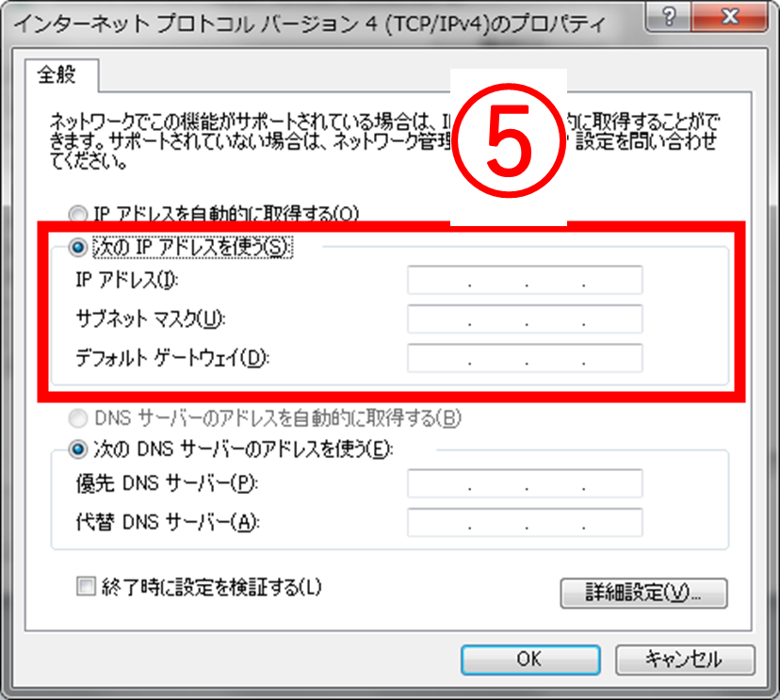Viewport: 780px width, 700px height.
Task: Close the TCP/IPv4 properties dialog
Action: (x=729, y=17)
